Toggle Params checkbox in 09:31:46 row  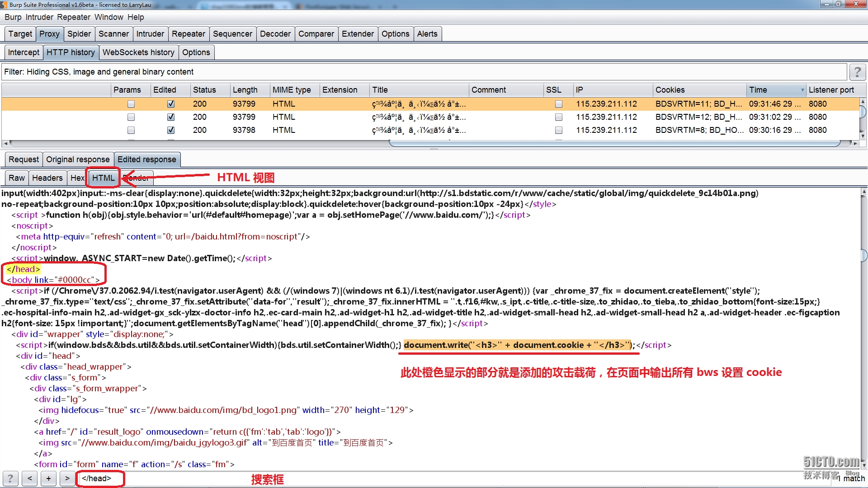131,104
